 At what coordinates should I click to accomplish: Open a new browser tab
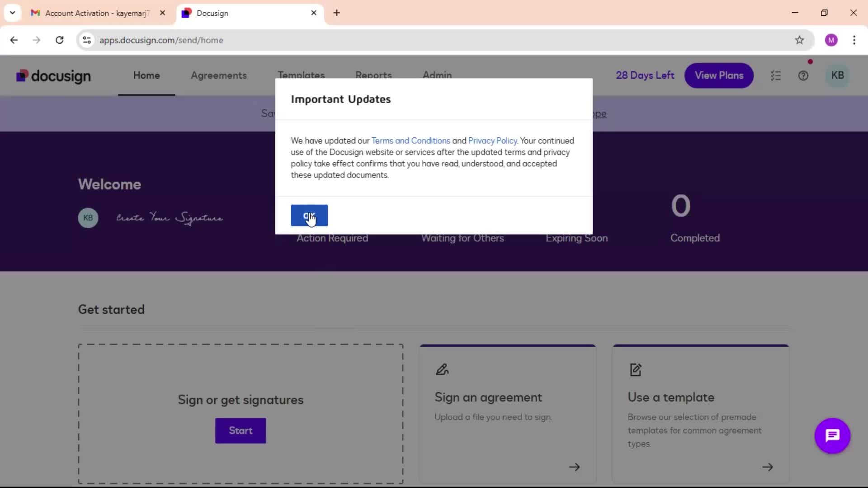click(336, 13)
